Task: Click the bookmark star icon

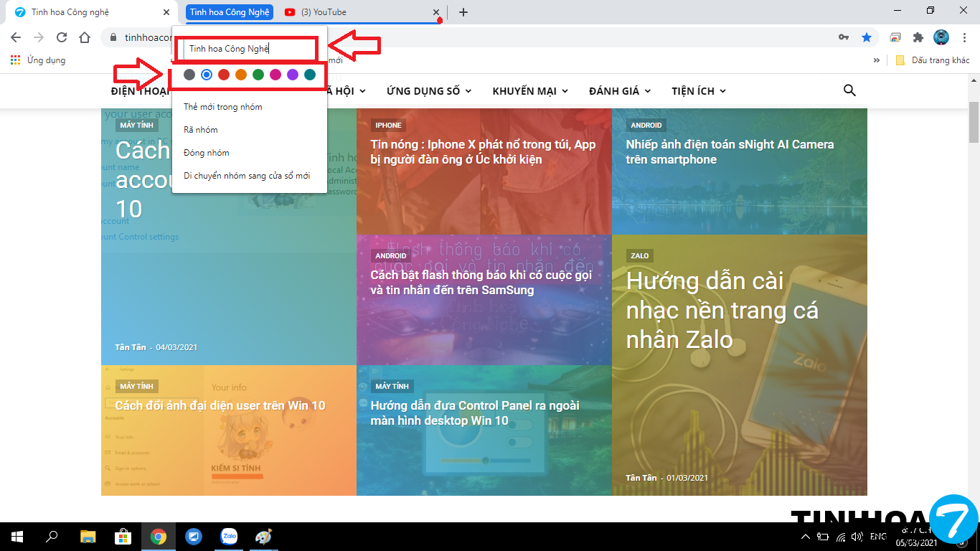Action: (867, 37)
